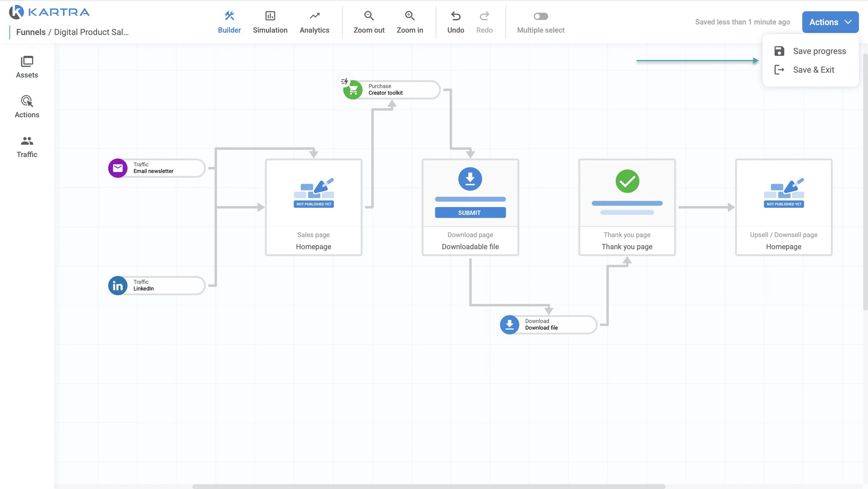Select the Upsell / Downsell page card
Screen dimensions: 868x489
click(784, 207)
